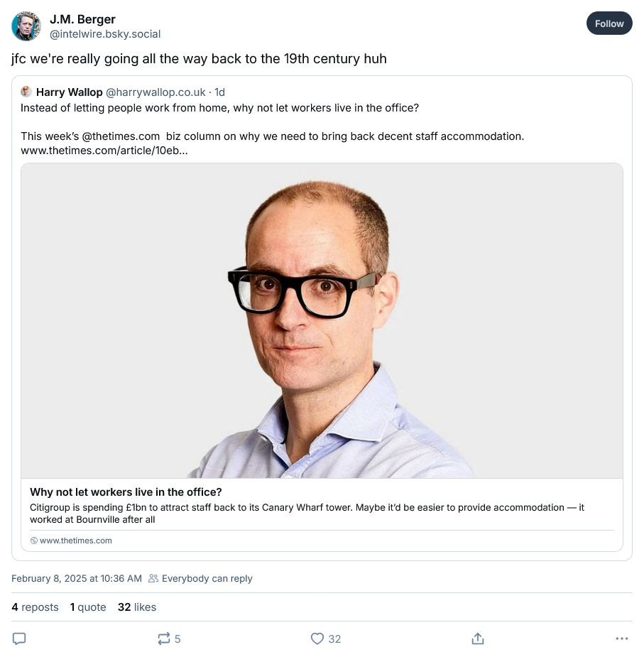Open 'Why not let workers live in the office?' headline

(x=126, y=492)
